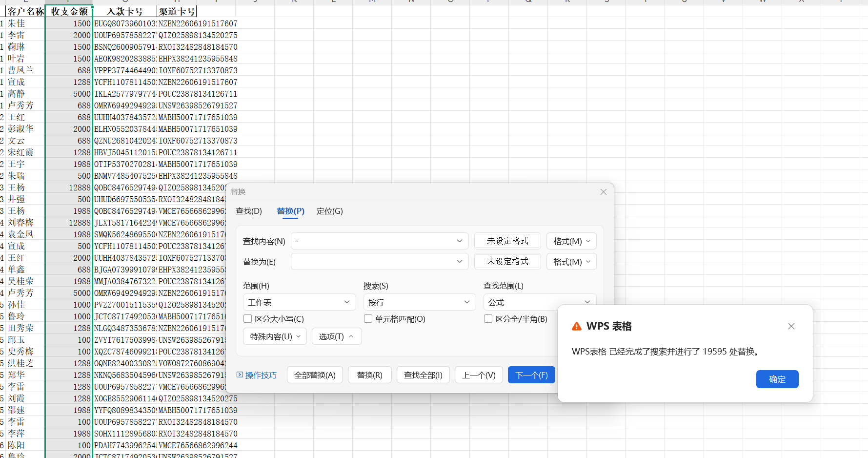Select the cell containing 曹凤兰
868x458 pixels.
[25, 70]
